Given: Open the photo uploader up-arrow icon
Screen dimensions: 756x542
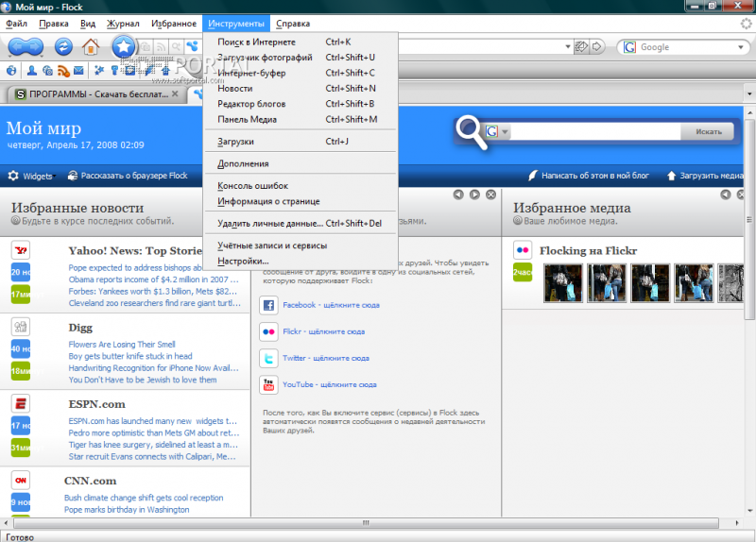Looking at the screenshot, I should click(165, 71).
